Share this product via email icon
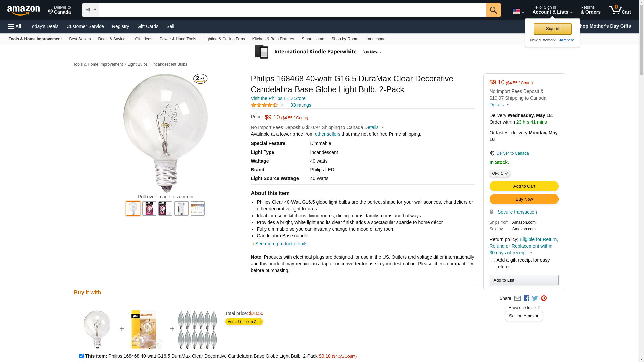This screenshot has height=362, width=644. pyautogui.click(x=517, y=298)
